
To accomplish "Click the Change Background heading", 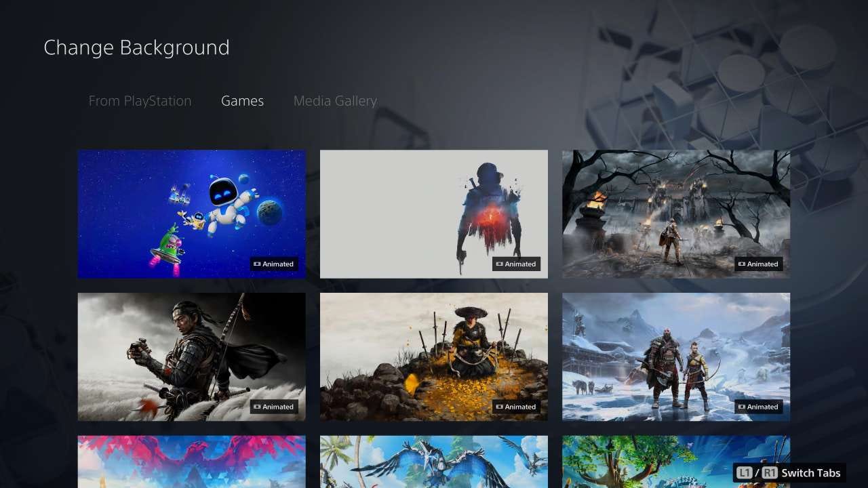I will pyautogui.click(x=136, y=47).
